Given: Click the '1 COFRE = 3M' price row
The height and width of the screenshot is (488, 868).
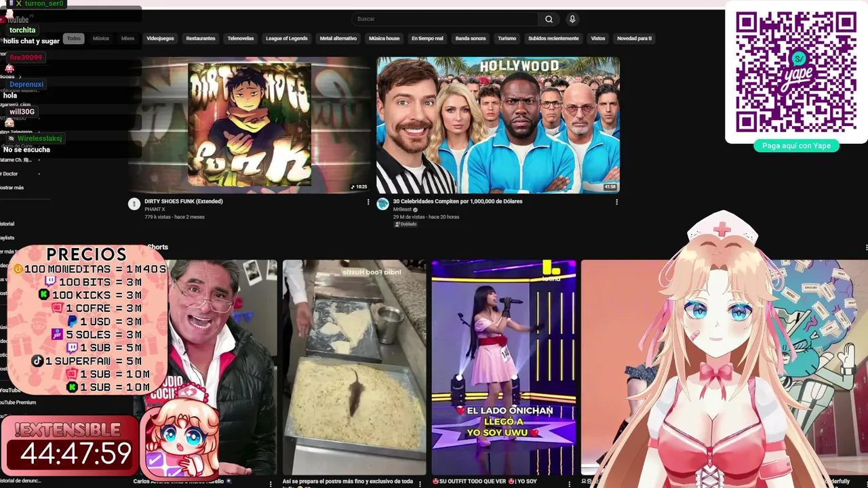Looking at the screenshot, I should coord(97,308).
